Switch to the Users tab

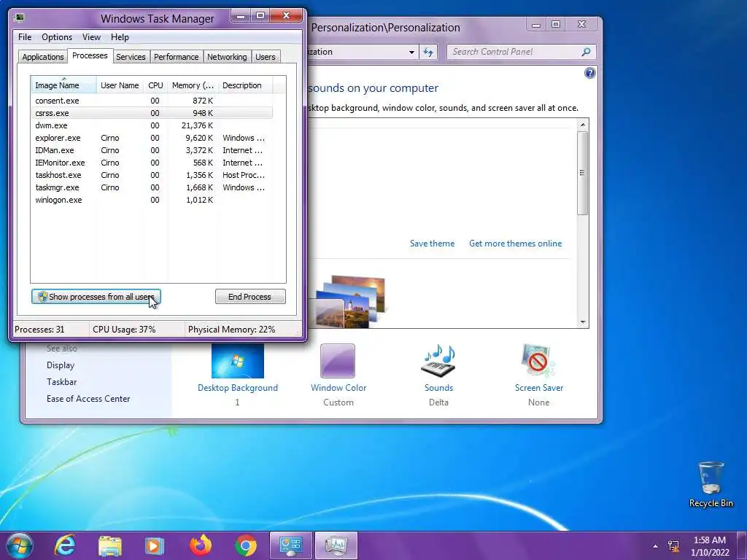[x=265, y=57]
